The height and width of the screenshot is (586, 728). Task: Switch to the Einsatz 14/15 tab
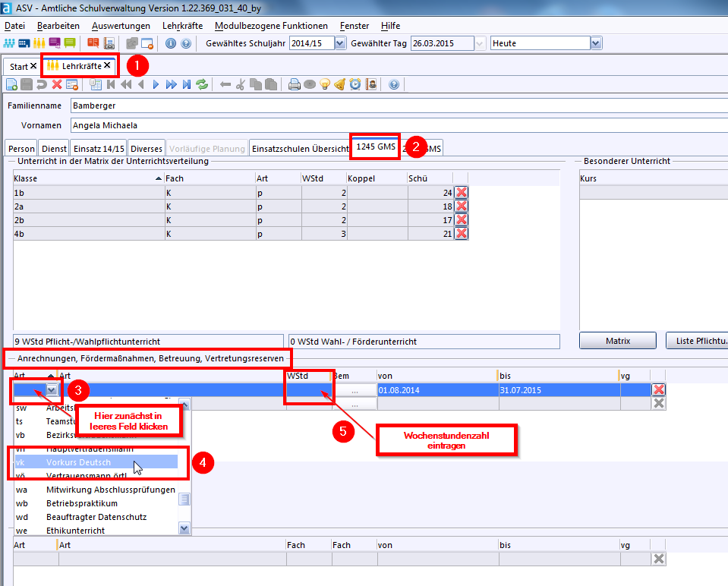tap(99, 149)
